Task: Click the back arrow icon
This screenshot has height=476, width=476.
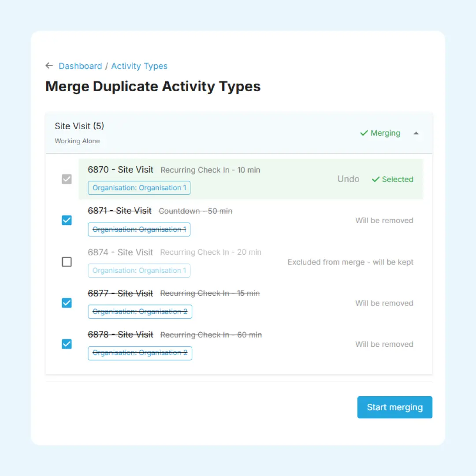Action: click(x=49, y=66)
